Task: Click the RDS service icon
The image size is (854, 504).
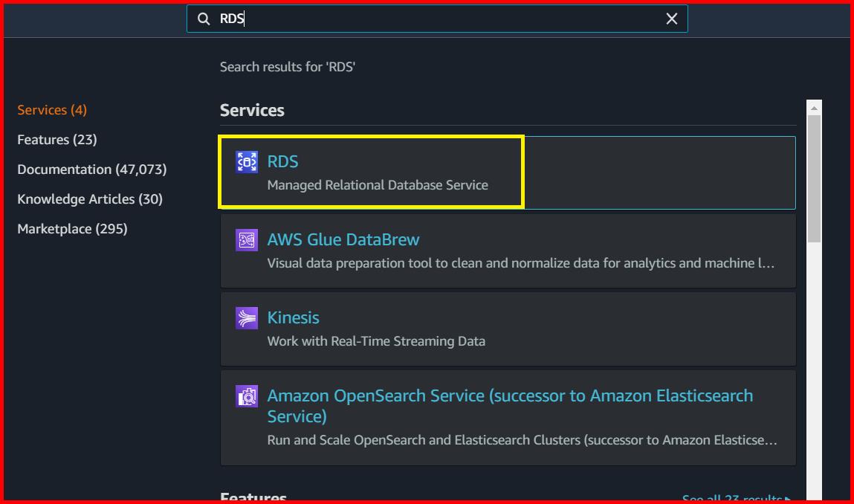Action: [247, 161]
